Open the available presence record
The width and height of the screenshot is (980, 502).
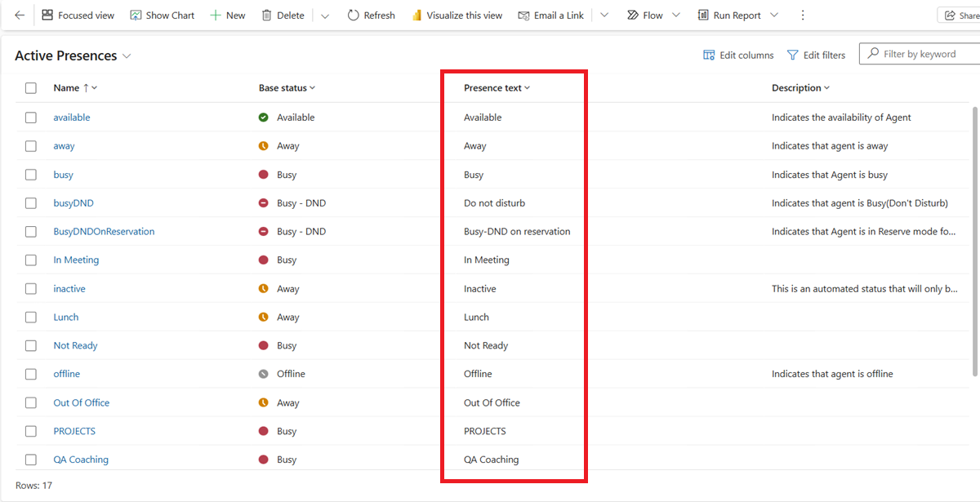tap(72, 118)
